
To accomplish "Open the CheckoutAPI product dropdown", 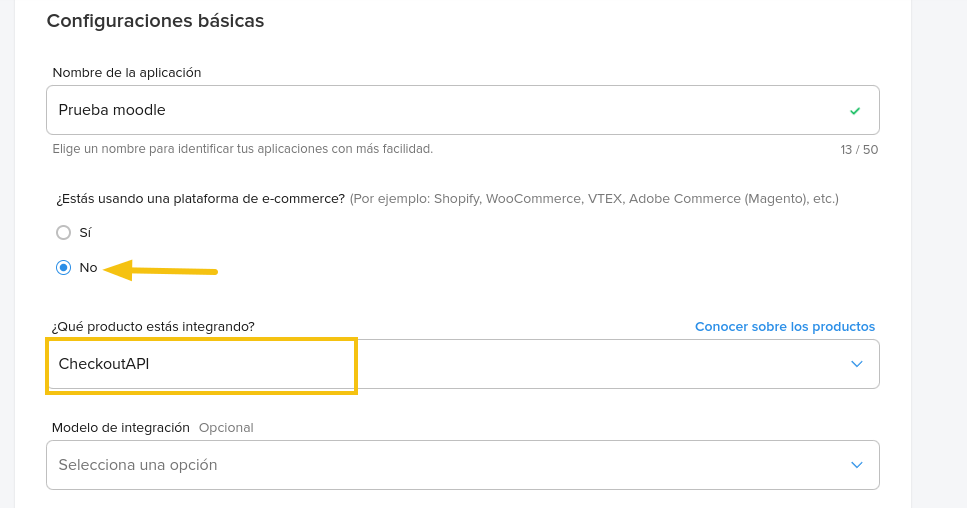I will (x=462, y=364).
